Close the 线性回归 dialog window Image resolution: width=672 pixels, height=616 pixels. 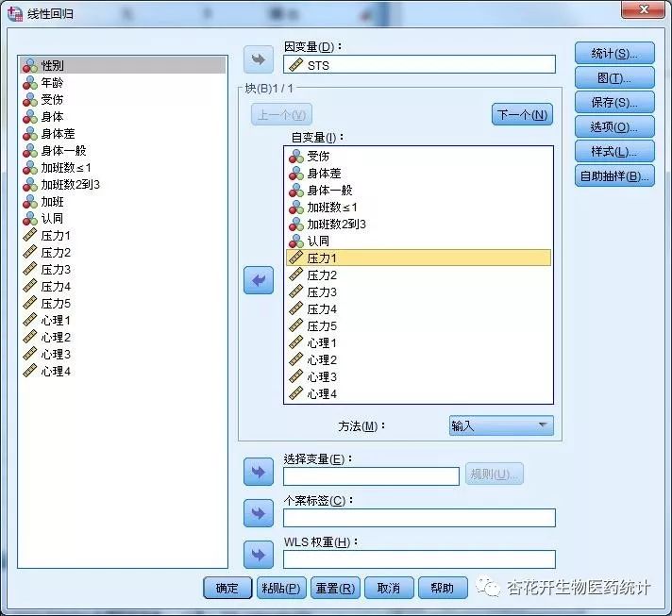pyautogui.click(x=643, y=9)
